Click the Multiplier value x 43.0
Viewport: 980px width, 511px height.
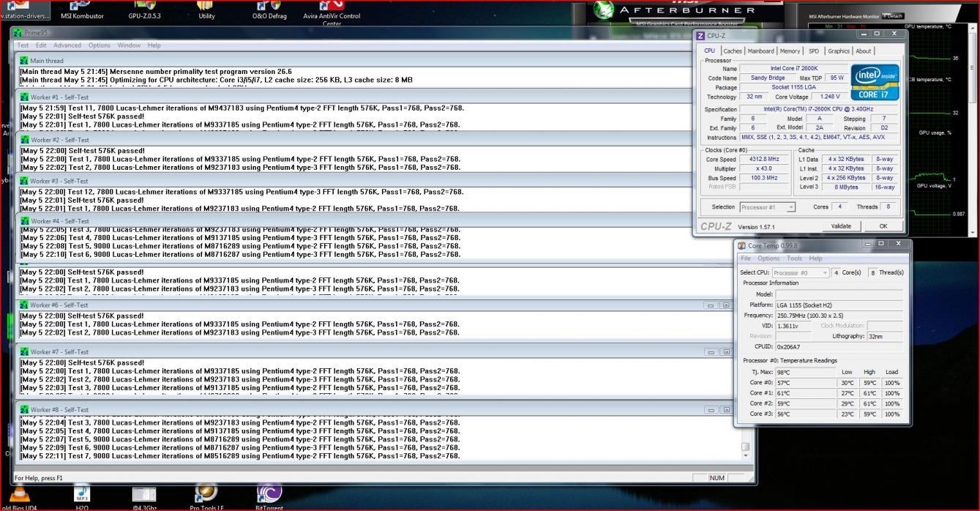pyautogui.click(x=763, y=168)
